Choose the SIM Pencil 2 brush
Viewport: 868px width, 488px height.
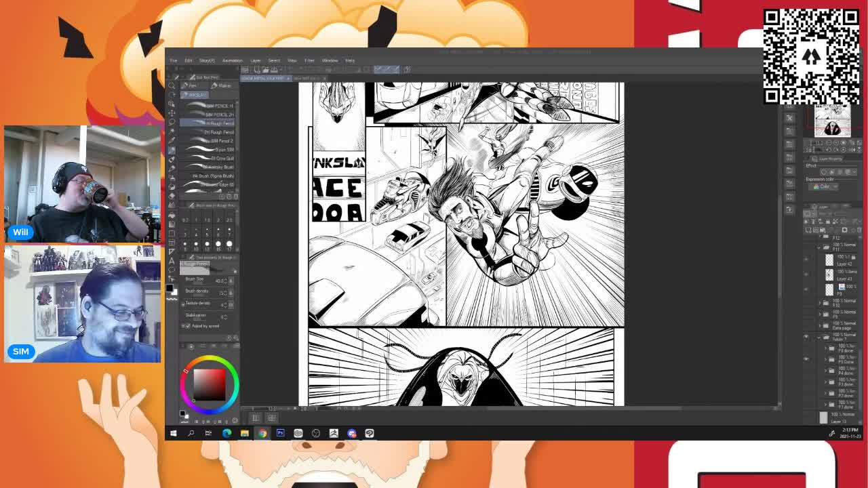click(208, 141)
